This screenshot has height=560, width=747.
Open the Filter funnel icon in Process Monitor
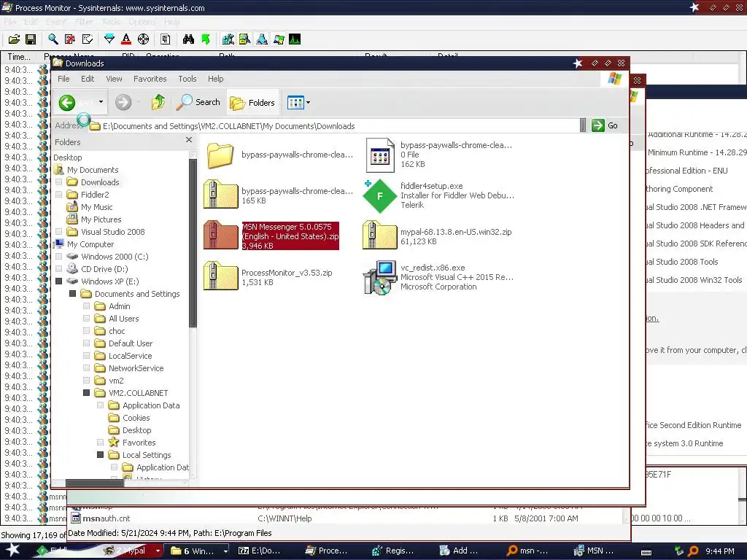(109, 39)
